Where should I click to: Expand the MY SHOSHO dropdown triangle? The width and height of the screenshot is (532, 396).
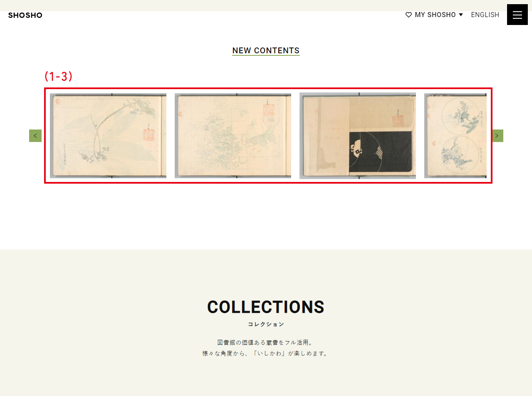tap(461, 15)
